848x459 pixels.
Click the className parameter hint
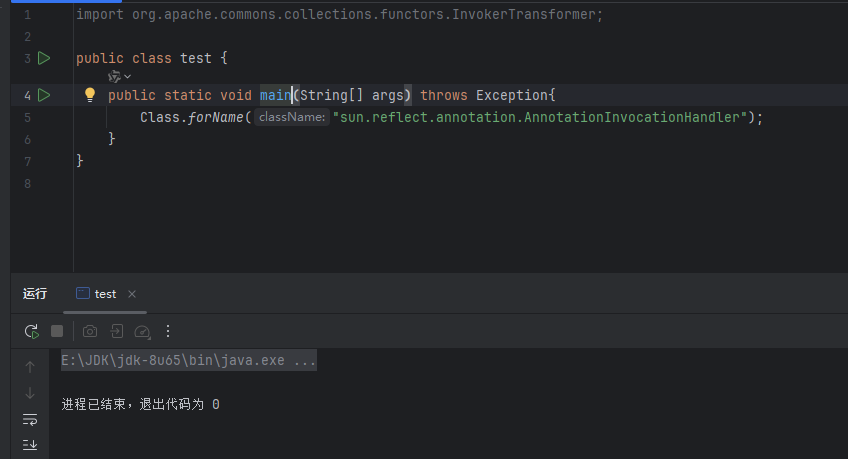point(291,118)
